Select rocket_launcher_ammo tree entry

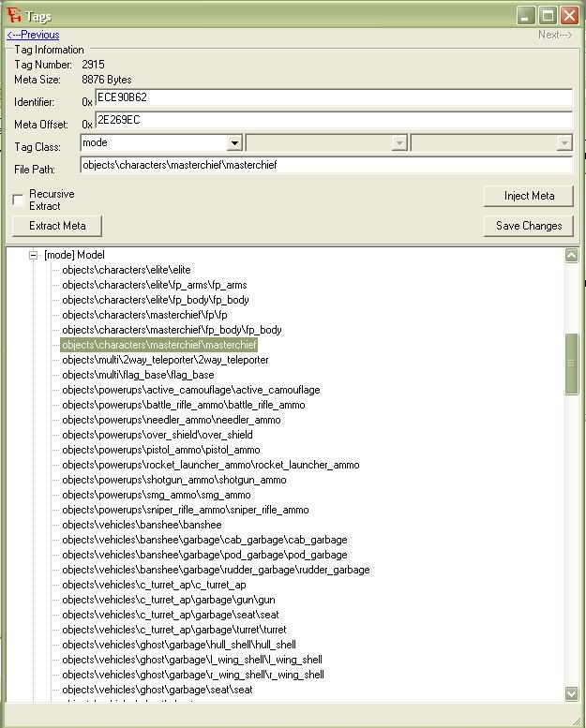[x=211, y=465]
